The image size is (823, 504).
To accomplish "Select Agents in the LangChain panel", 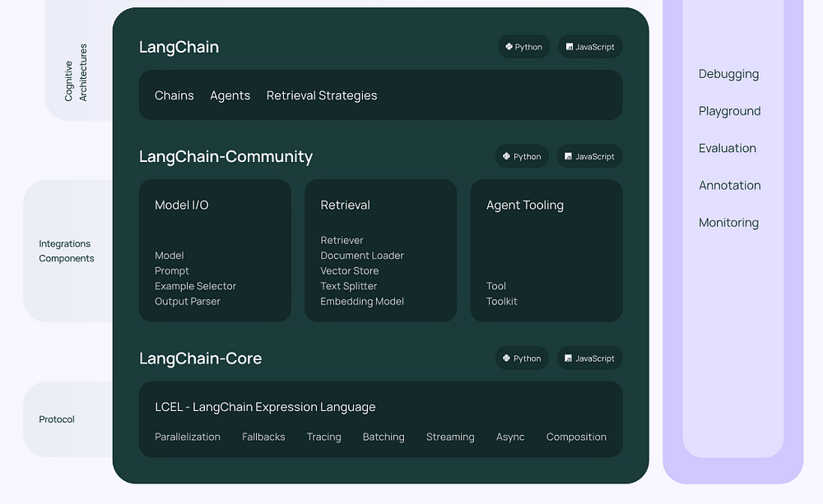I will tap(230, 95).
